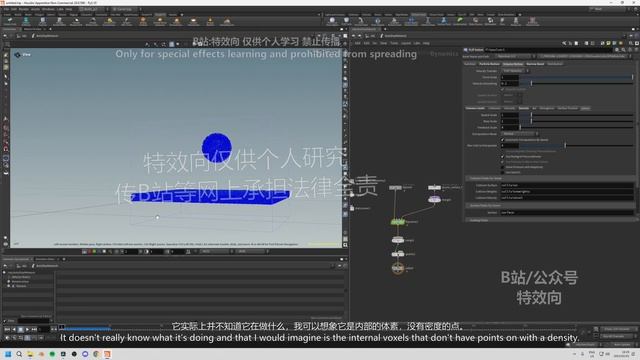This screenshot has height=360, width=640.
Task: Click the Houdini icon in the taskbar
Action: (107, 354)
